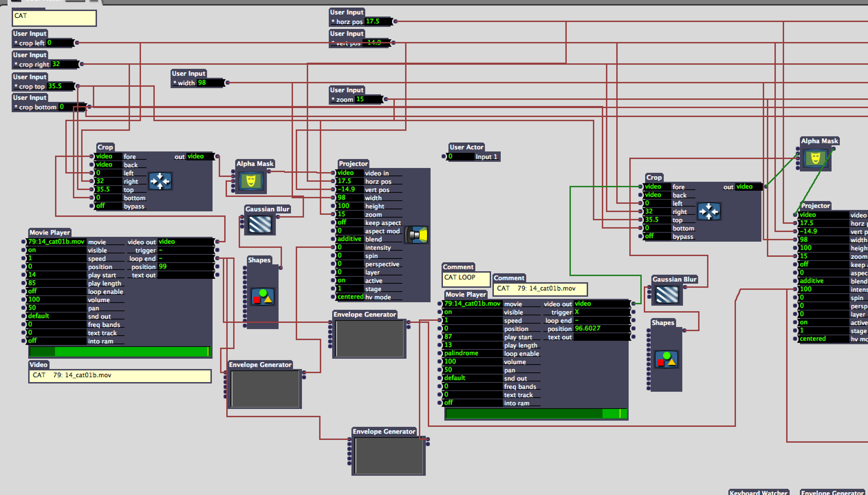Click the striped icon of the Gaussian Blur feeding the full Projector
This screenshot has height=495, width=868.
[x=260, y=224]
